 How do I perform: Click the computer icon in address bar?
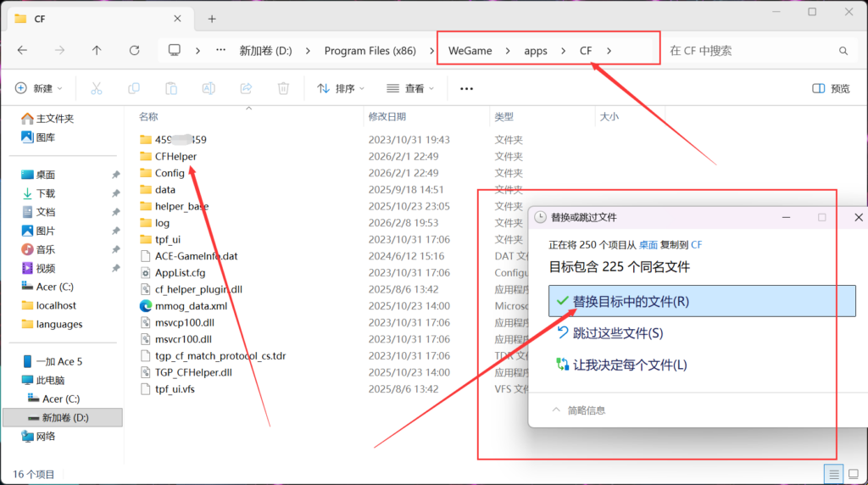point(175,50)
